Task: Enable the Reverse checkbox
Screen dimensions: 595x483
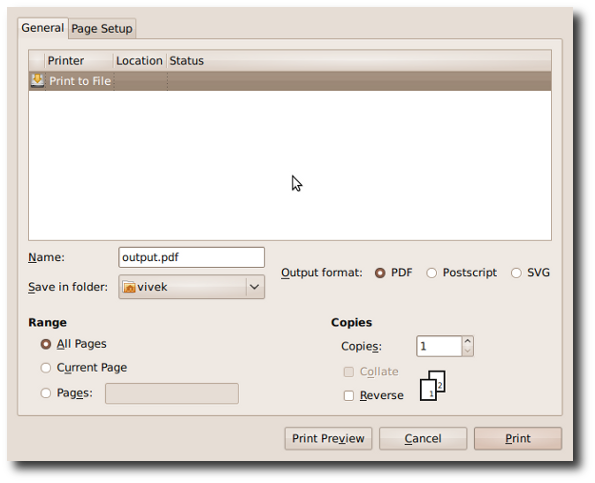Action: (349, 396)
